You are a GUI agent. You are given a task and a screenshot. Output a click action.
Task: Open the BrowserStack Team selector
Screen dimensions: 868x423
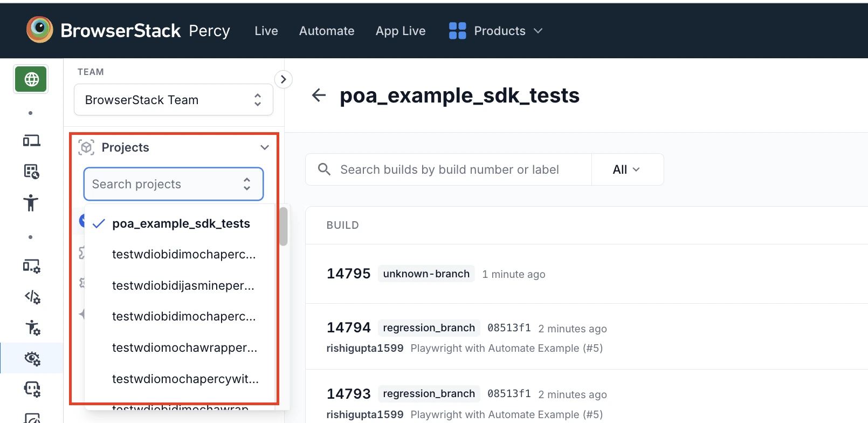[x=174, y=100]
